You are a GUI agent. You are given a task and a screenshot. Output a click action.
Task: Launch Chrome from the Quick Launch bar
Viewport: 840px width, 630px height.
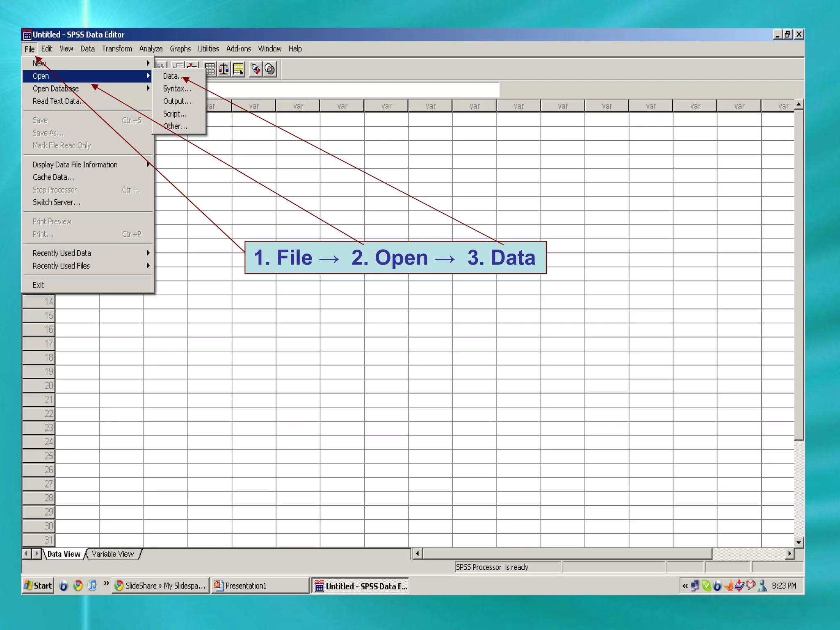(78, 585)
